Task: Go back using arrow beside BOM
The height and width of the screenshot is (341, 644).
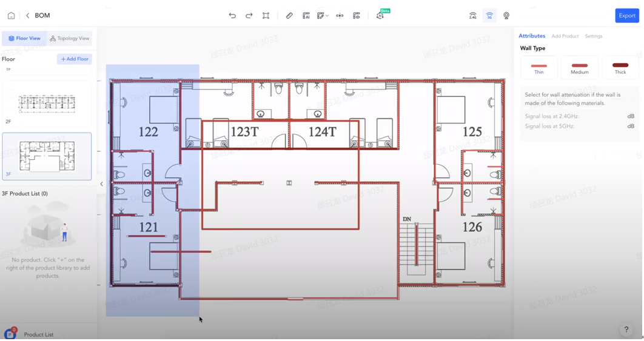Action: click(27, 16)
